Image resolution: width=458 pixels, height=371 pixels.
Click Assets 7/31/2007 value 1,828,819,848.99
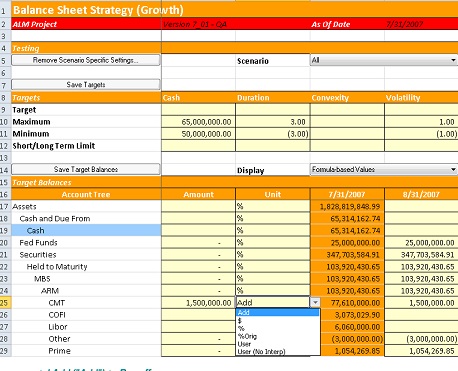coord(347,206)
